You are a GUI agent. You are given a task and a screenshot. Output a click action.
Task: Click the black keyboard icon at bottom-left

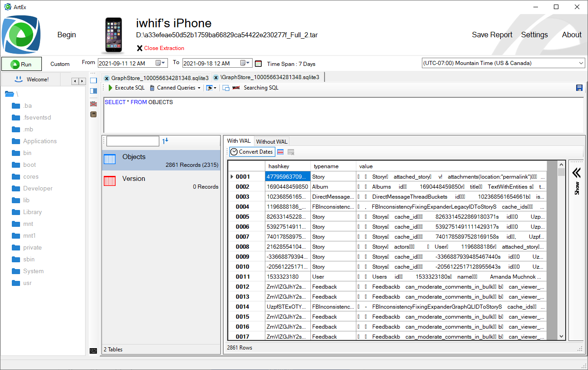[93, 350]
